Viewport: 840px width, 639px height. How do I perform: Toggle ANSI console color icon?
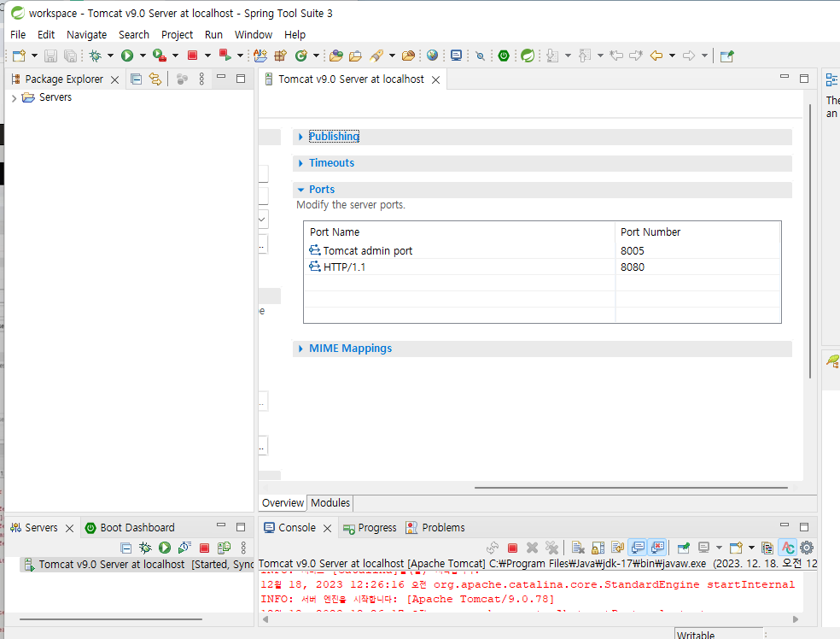(x=787, y=548)
